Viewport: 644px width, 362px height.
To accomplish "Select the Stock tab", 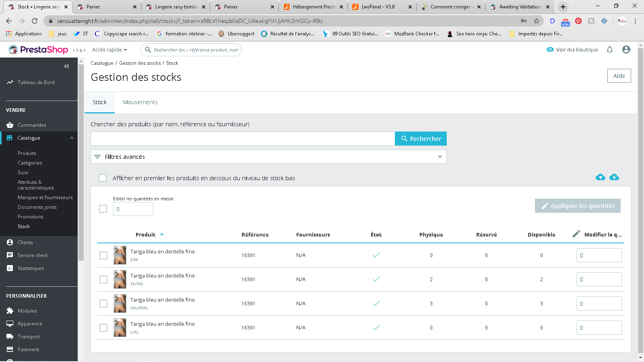I will (99, 102).
